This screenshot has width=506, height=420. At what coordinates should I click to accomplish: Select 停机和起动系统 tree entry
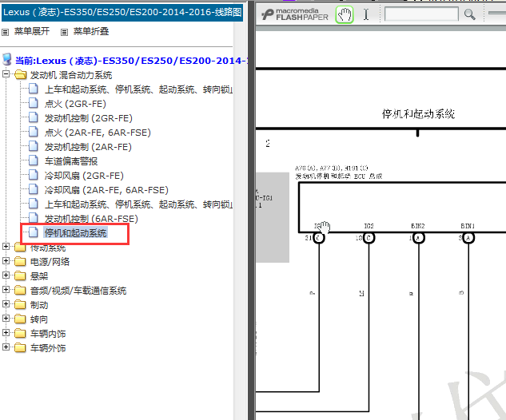pos(75,232)
